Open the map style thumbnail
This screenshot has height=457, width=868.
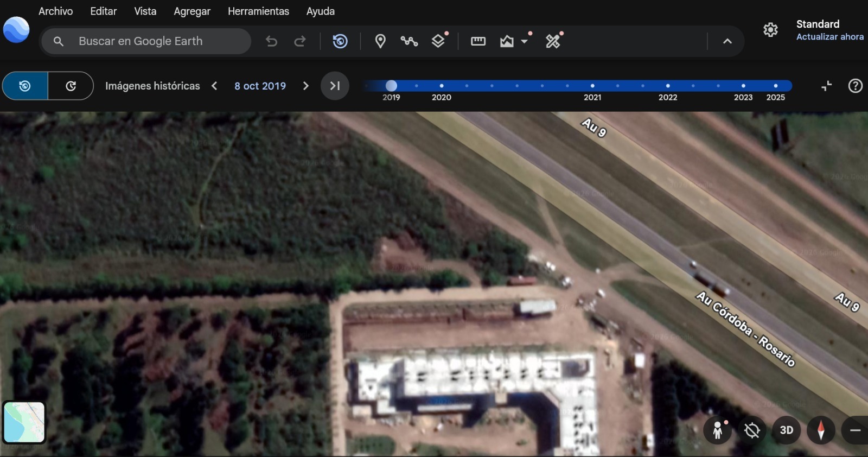coord(24,422)
